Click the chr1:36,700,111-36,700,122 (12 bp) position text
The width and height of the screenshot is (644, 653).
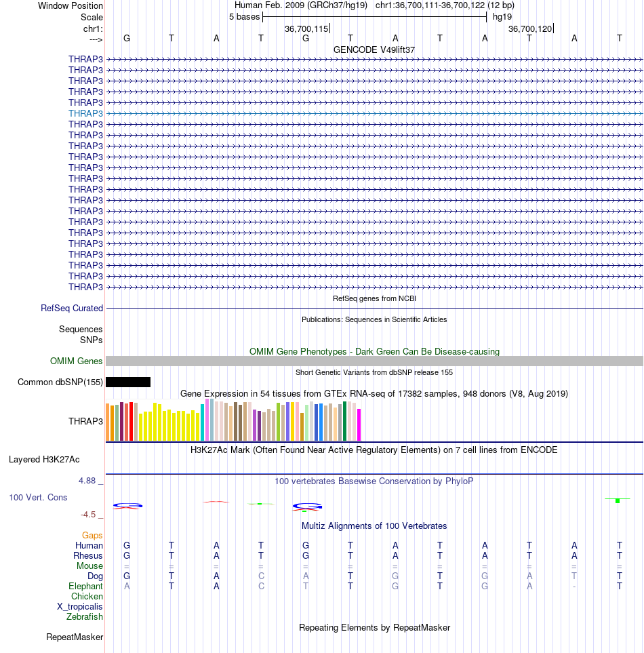445,5
